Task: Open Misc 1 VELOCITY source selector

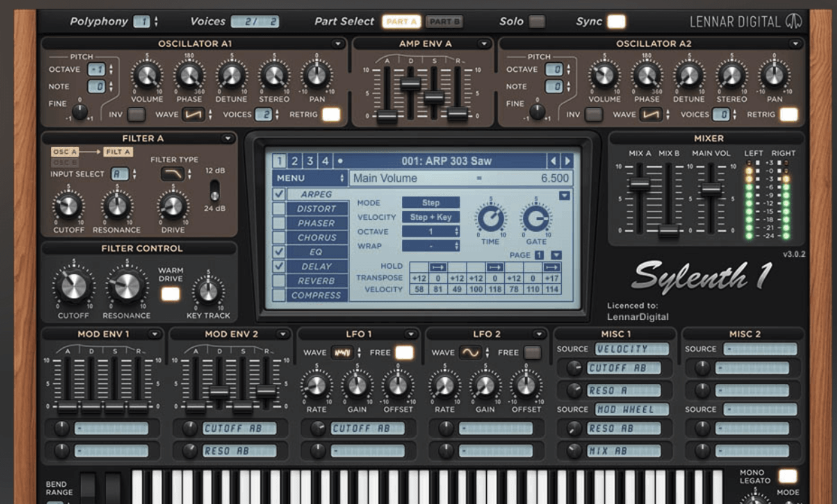Action: [631, 349]
